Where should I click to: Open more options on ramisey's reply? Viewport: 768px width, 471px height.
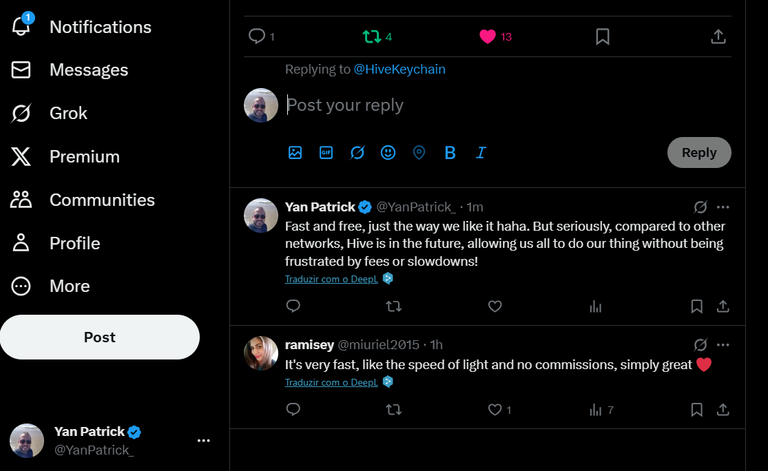[723, 345]
